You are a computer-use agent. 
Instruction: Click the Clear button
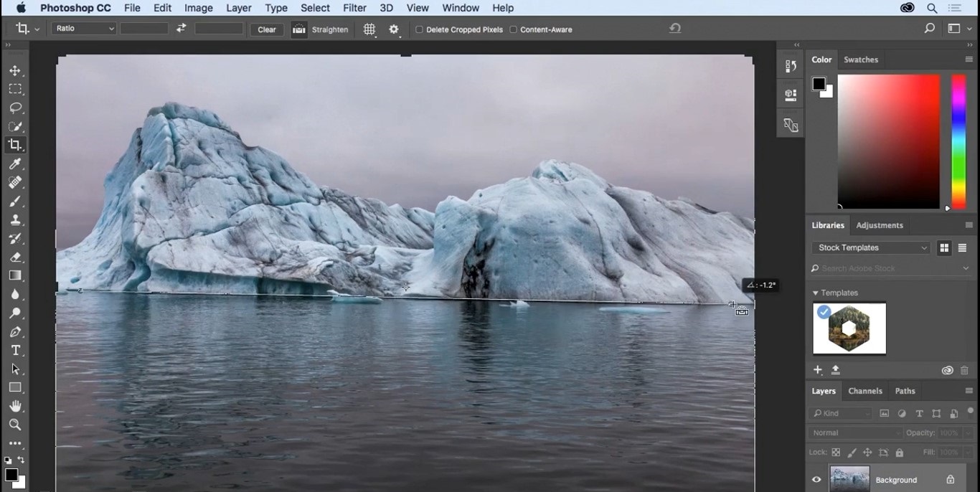pyautogui.click(x=267, y=29)
